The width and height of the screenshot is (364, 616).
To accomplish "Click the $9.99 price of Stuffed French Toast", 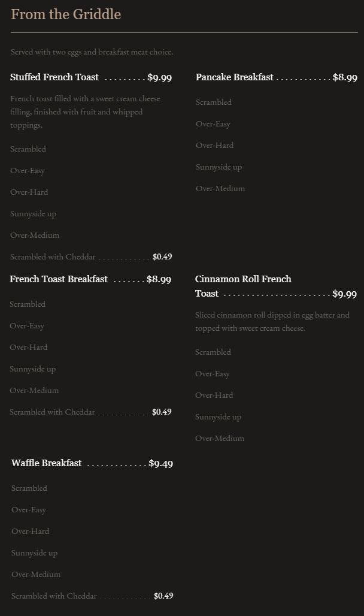I will click(x=159, y=77).
